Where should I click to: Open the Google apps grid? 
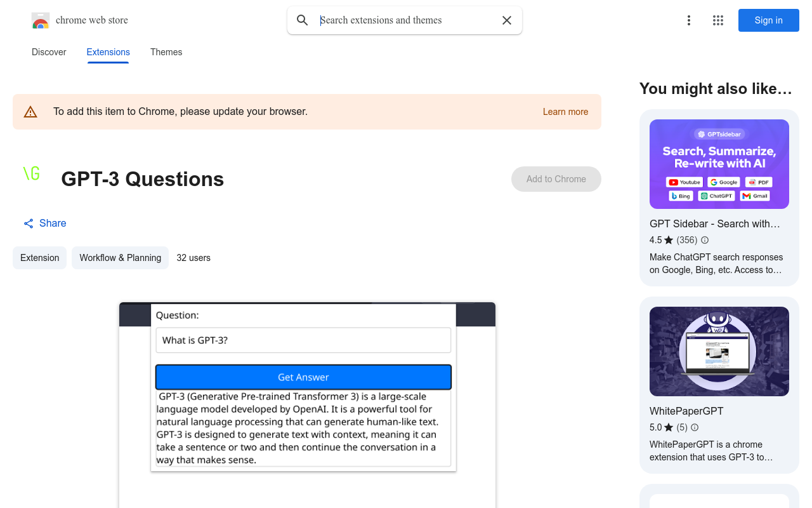click(x=718, y=20)
